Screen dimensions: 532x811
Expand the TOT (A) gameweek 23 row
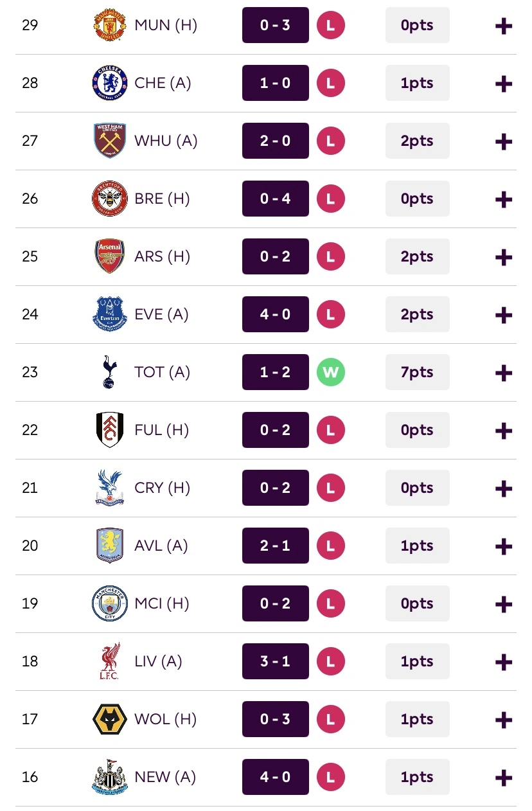pyautogui.click(x=504, y=373)
